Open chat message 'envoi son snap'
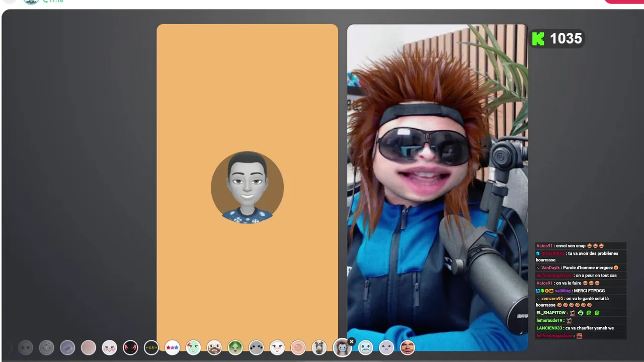This screenshot has width=644, height=362. (571, 246)
